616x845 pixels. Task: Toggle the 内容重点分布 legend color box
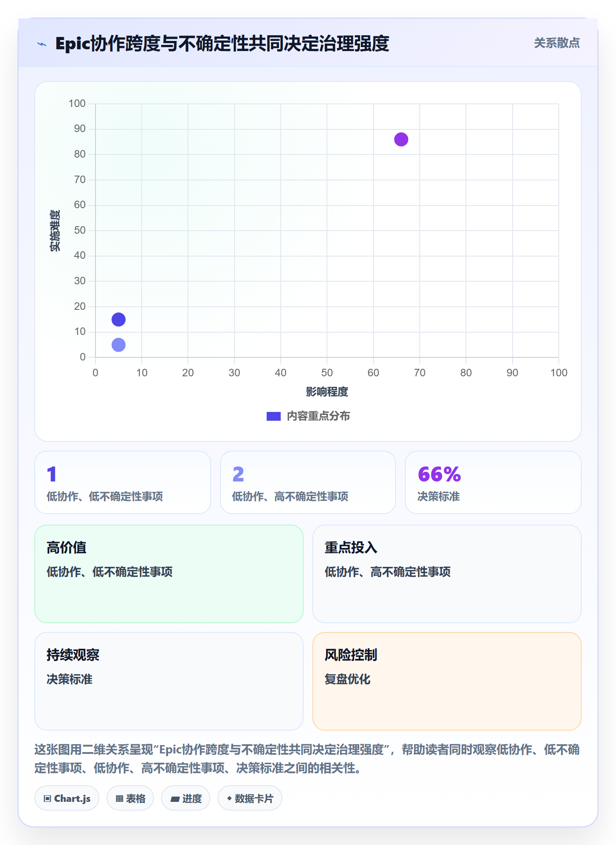coord(273,416)
